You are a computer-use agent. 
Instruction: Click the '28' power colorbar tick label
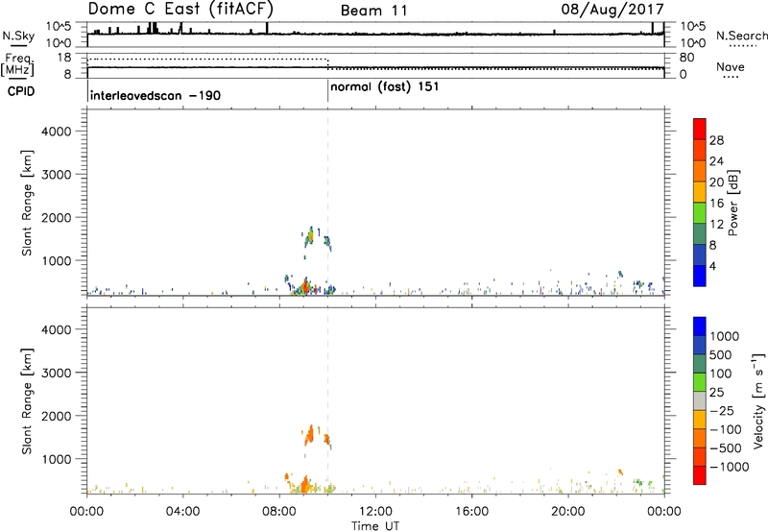[x=716, y=140]
